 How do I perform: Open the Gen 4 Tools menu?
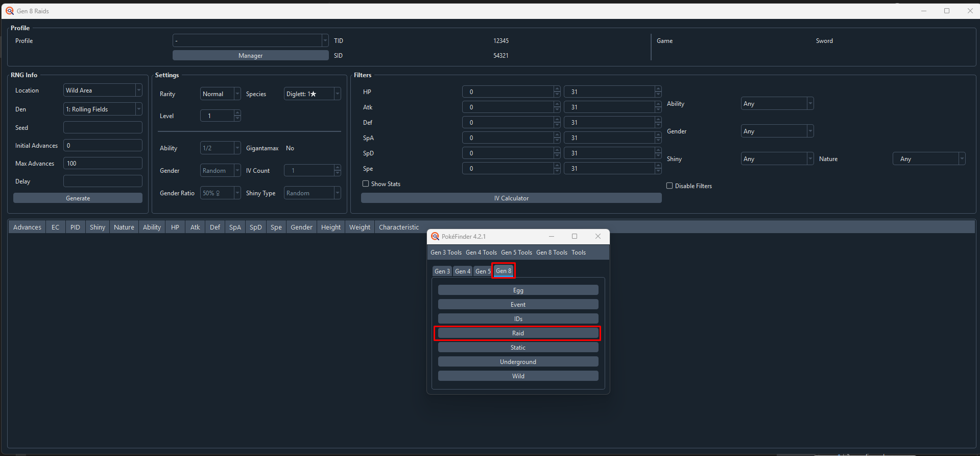pyautogui.click(x=481, y=253)
